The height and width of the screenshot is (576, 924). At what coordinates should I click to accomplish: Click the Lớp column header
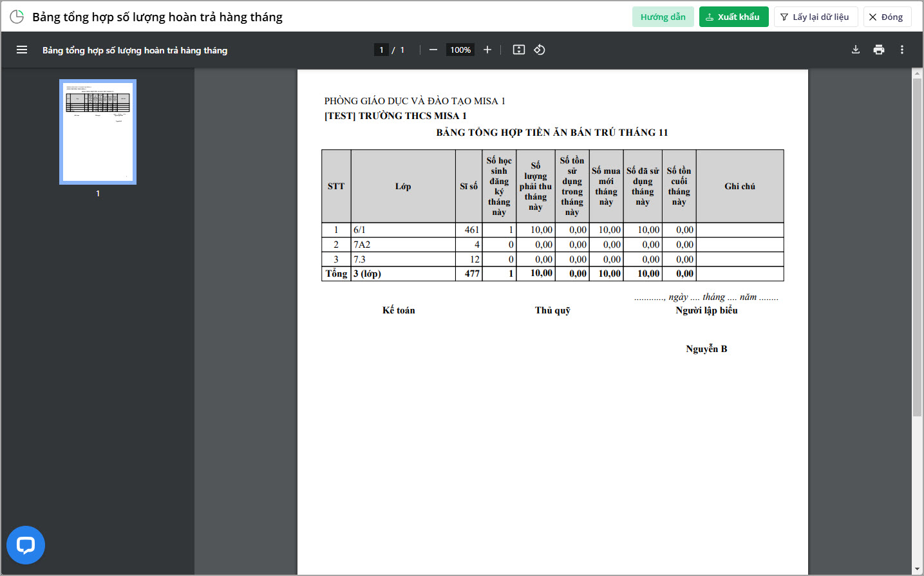(x=403, y=187)
